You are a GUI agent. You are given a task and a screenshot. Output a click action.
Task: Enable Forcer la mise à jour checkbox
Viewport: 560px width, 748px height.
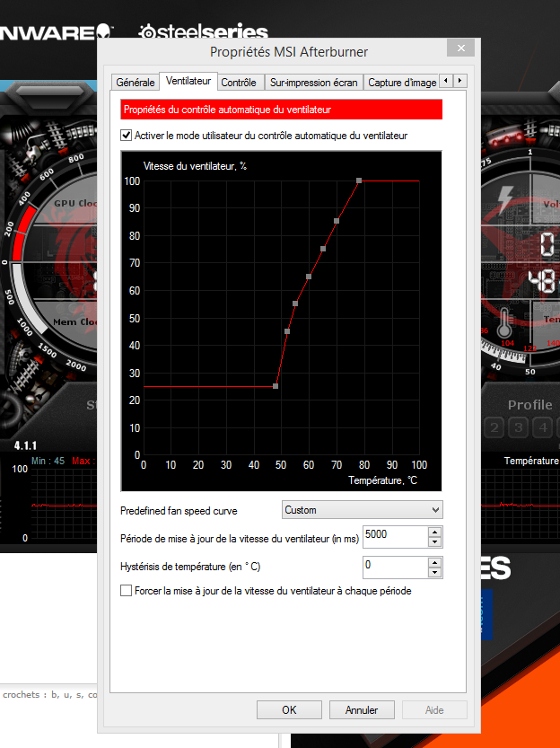[x=126, y=591]
